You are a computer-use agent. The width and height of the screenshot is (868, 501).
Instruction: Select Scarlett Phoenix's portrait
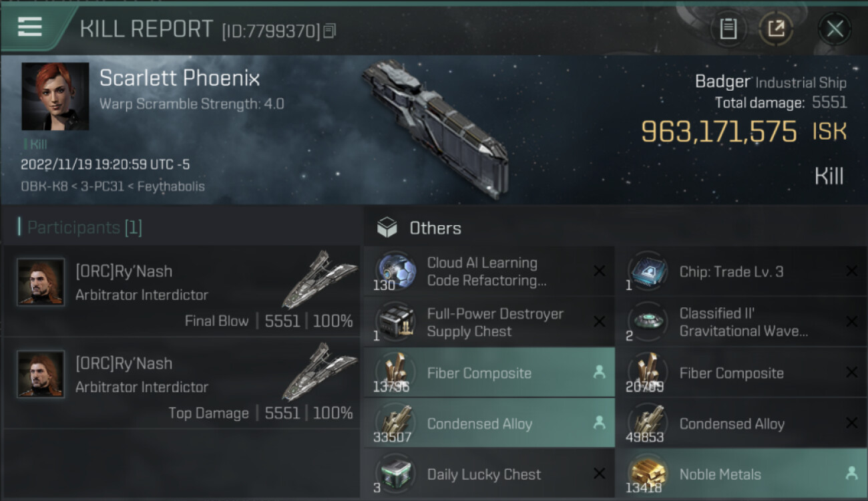coord(55,96)
